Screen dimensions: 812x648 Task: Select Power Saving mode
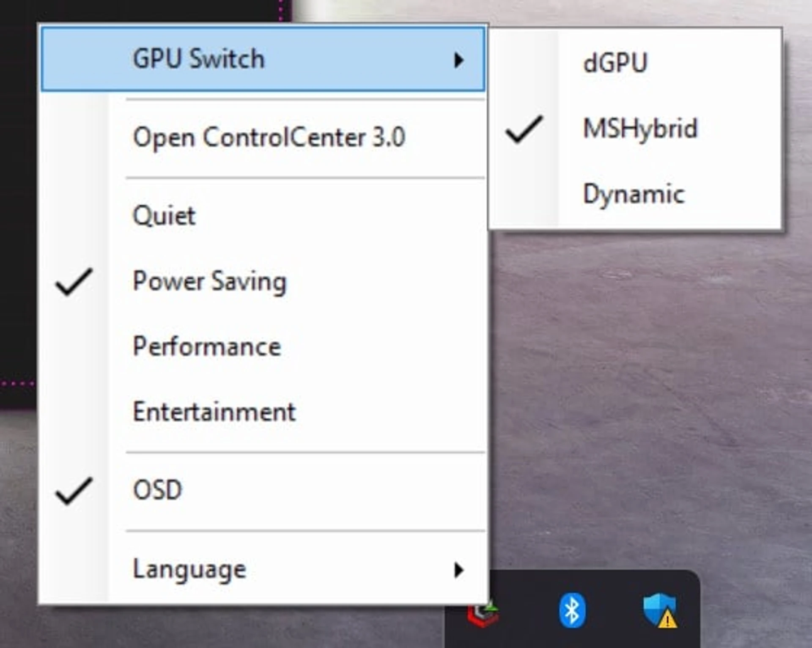(x=263, y=281)
